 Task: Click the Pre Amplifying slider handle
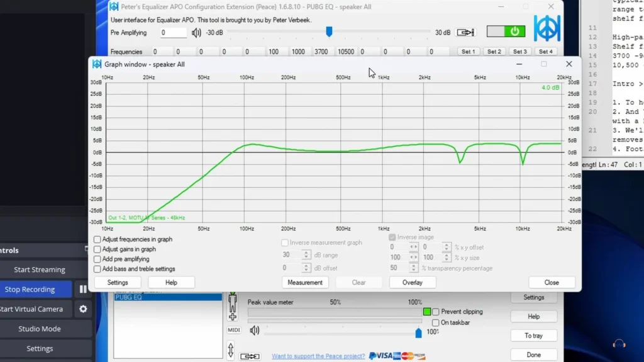pyautogui.click(x=329, y=31)
